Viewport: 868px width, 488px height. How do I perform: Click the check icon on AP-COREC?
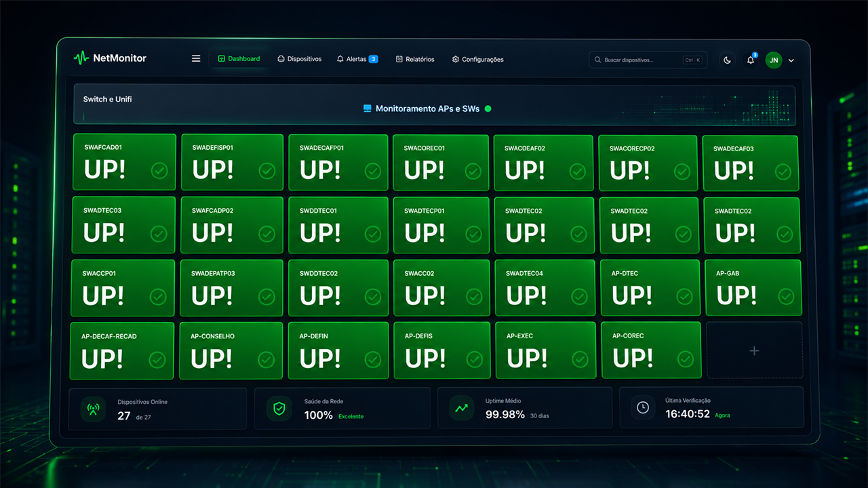tap(685, 359)
